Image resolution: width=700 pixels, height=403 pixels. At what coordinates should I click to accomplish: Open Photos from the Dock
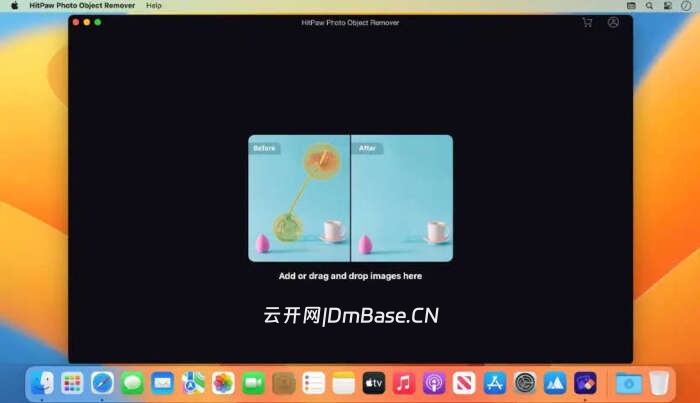point(223,383)
